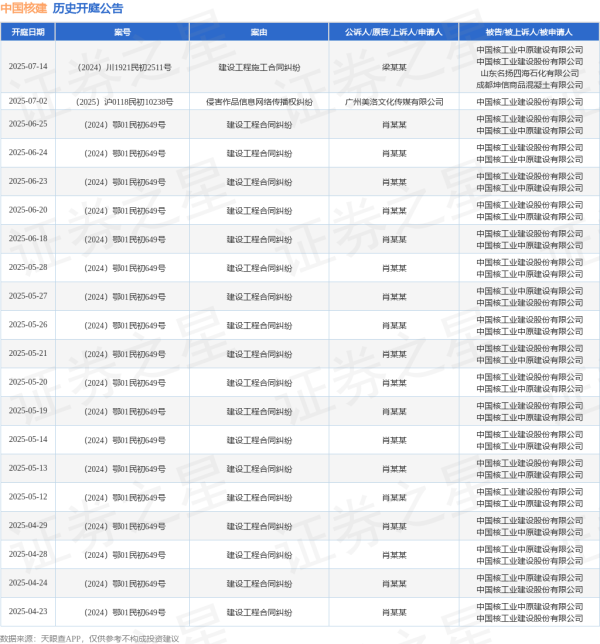Click the date cell 2025-06-20
Image resolution: width=600 pixels, height=644 pixels.
pos(28,210)
